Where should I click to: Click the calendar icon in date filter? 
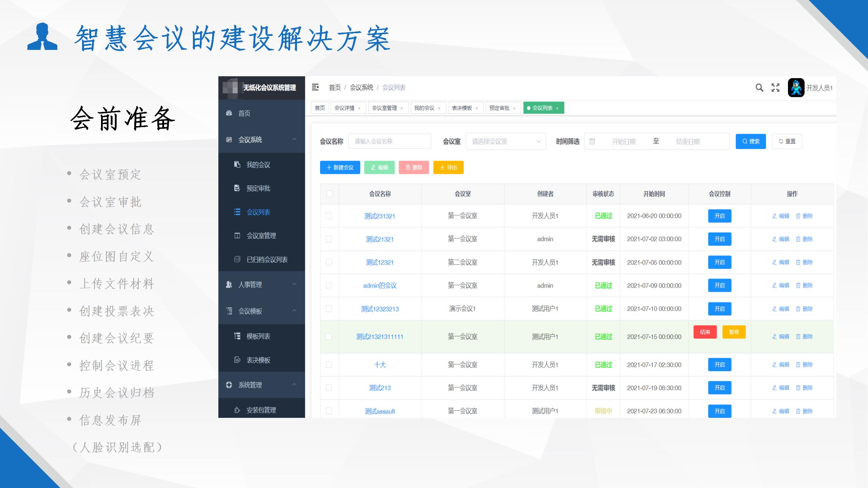click(592, 141)
